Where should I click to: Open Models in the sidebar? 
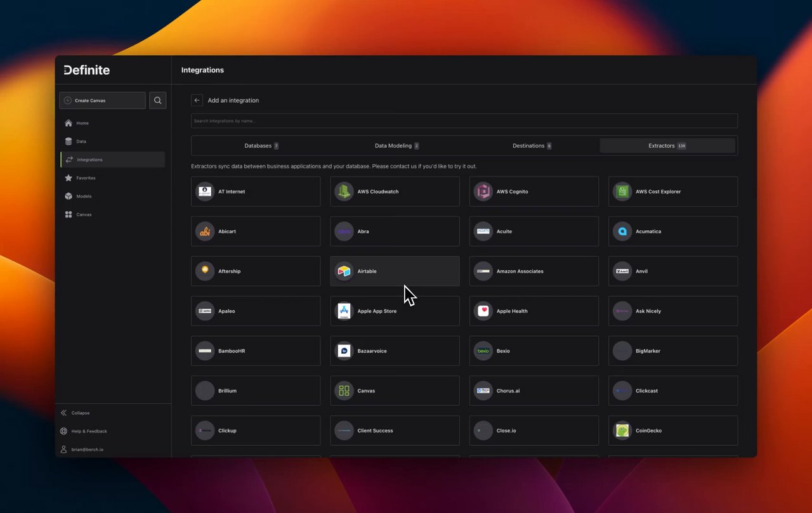pyautogui.click(x=113, y=197)
